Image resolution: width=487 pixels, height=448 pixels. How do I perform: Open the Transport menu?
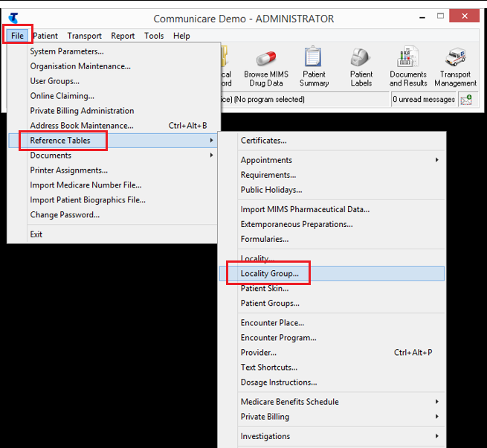[x=85, y=36]
